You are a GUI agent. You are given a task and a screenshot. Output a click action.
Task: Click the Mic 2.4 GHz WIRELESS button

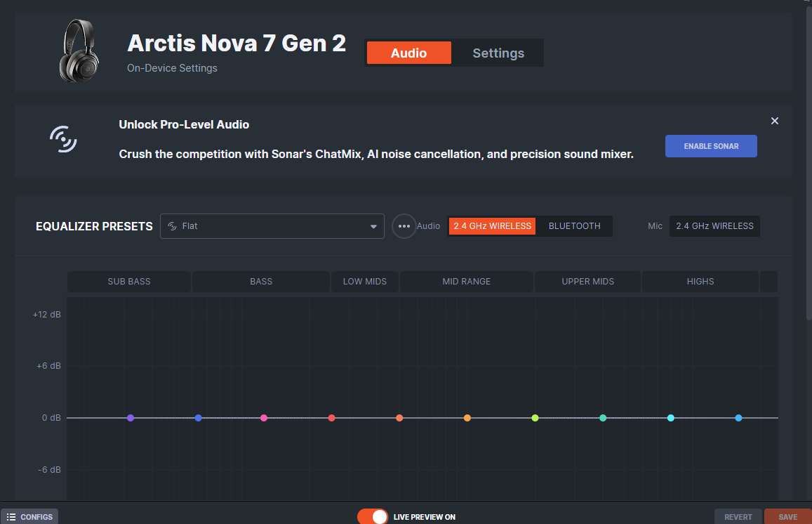[x=714, y=226]
